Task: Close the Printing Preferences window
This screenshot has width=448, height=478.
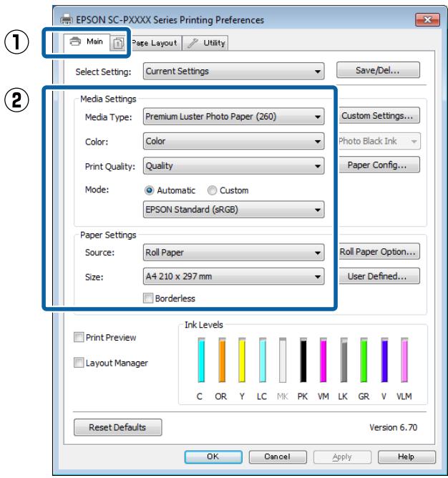Action: (x=427, y=20)
